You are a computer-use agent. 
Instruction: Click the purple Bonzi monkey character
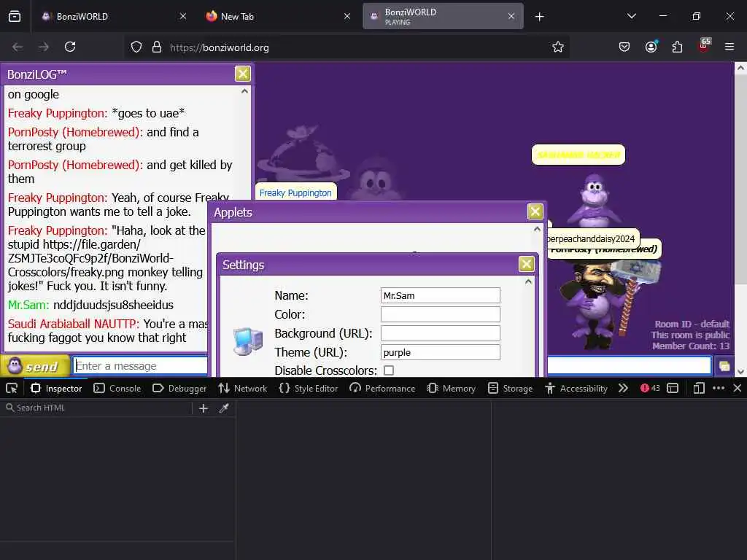click(x=594, y=201)
